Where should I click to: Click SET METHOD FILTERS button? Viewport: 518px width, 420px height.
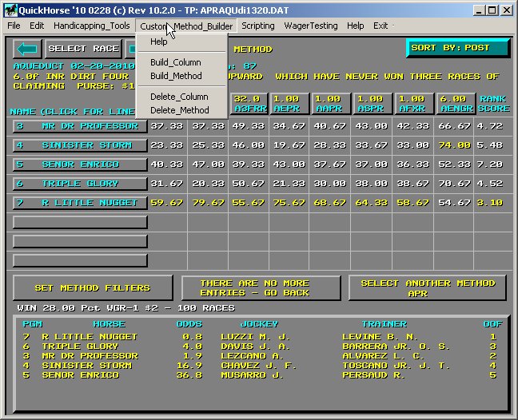click(93, 288)
